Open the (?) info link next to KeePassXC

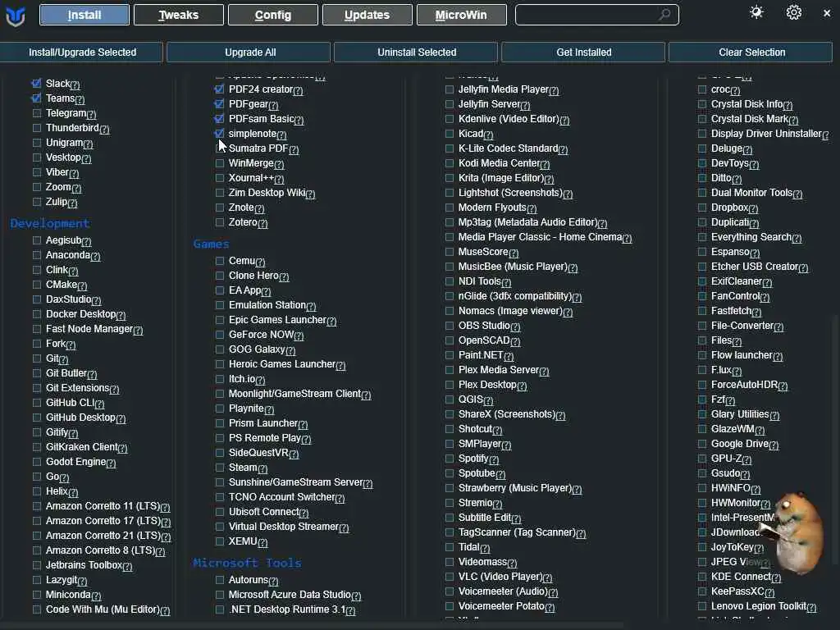(x=769, y=592)
